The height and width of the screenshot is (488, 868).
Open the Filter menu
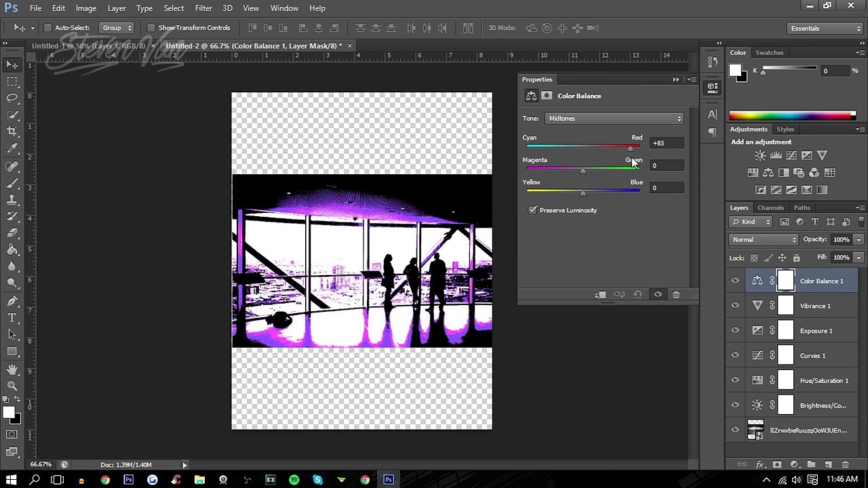click(203, 8)
